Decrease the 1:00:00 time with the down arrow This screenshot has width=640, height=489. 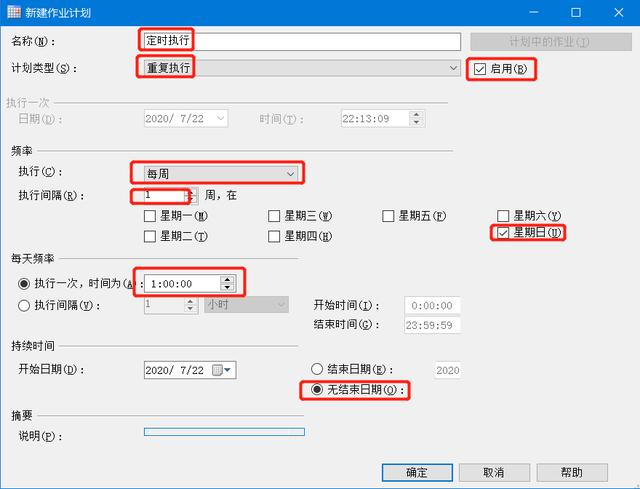[x=227, y=287]
